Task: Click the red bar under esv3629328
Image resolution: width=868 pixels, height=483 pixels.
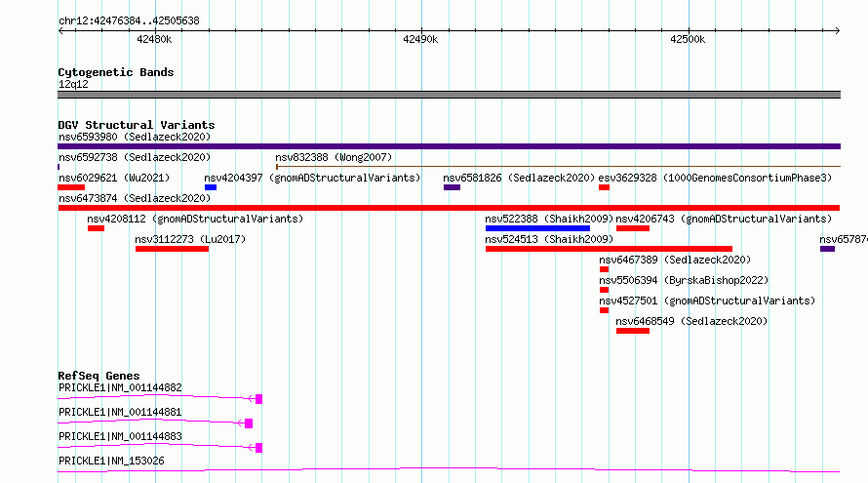Action: pyautogui.click(x=604, y=187)
